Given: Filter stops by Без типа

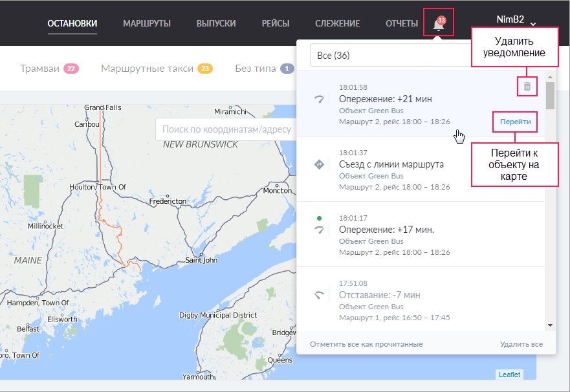Looking at the screenshot, I should [264, 69].
